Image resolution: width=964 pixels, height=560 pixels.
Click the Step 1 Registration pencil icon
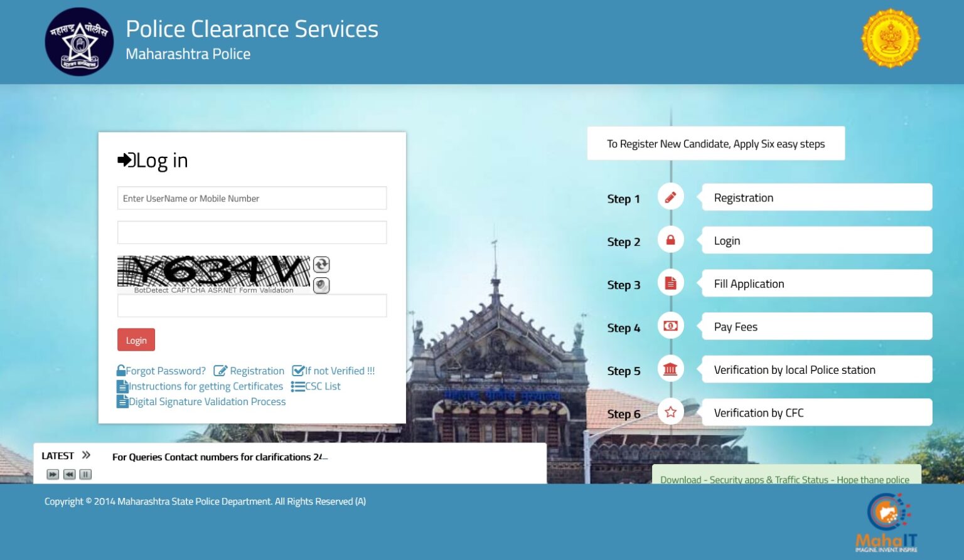670,196
